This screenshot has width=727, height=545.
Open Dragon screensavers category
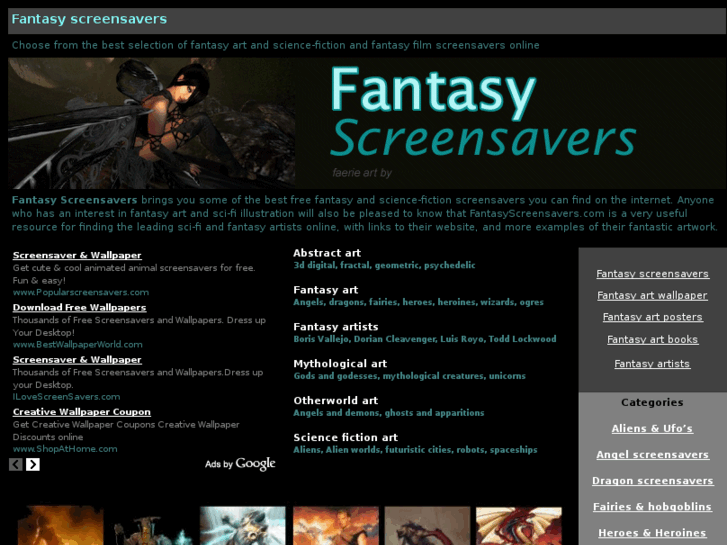[x=652, y=481]
